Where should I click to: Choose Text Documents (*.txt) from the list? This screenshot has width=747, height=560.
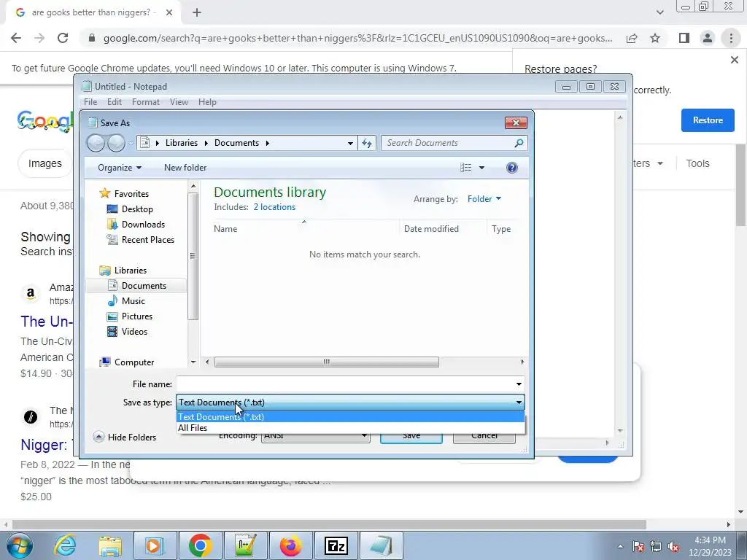click(350, 416)
